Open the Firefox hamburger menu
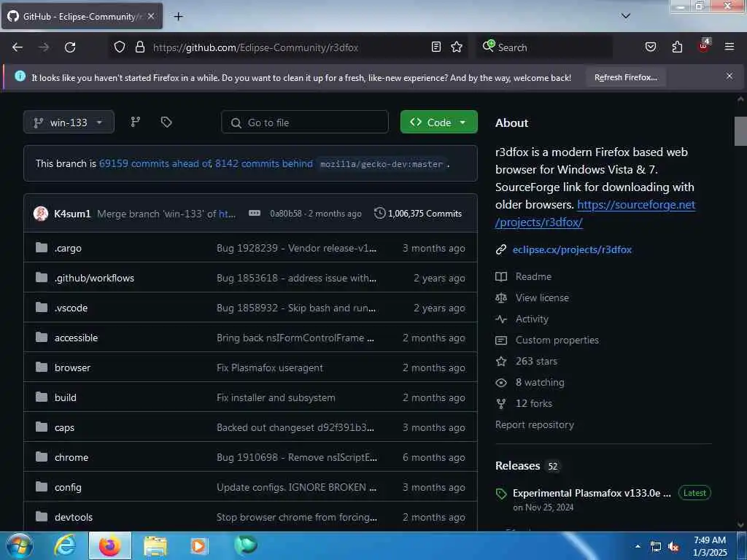 (729, 47)
